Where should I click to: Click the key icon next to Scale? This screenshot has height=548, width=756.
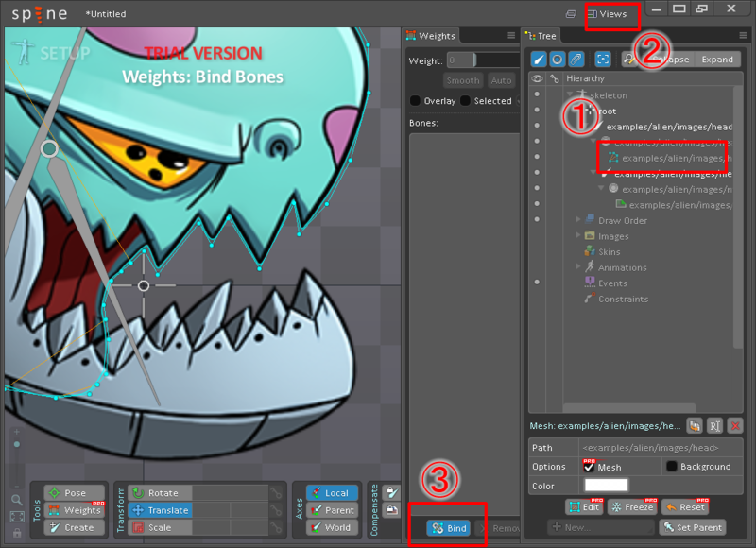point(276,527)
